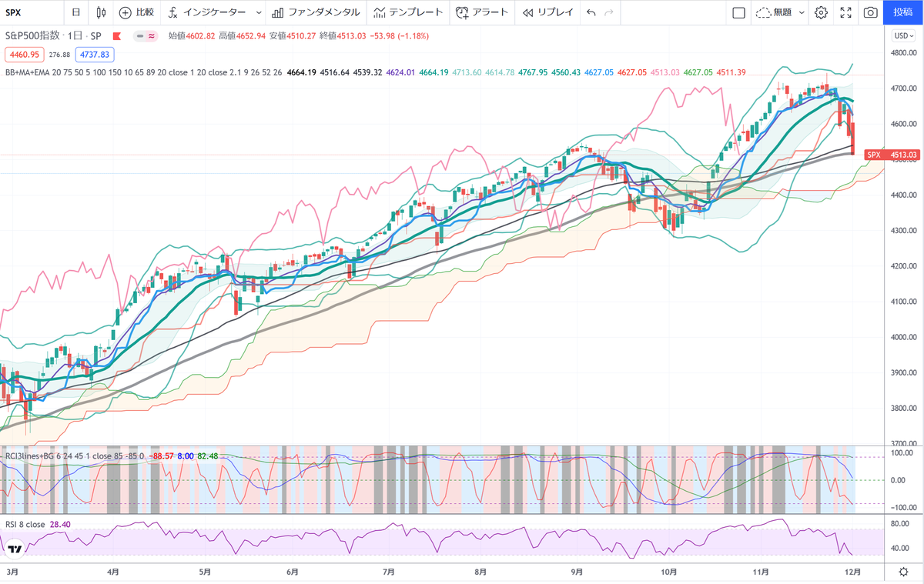Click the red RCI value −88.57
924x584 pixels.
(162, 456)
